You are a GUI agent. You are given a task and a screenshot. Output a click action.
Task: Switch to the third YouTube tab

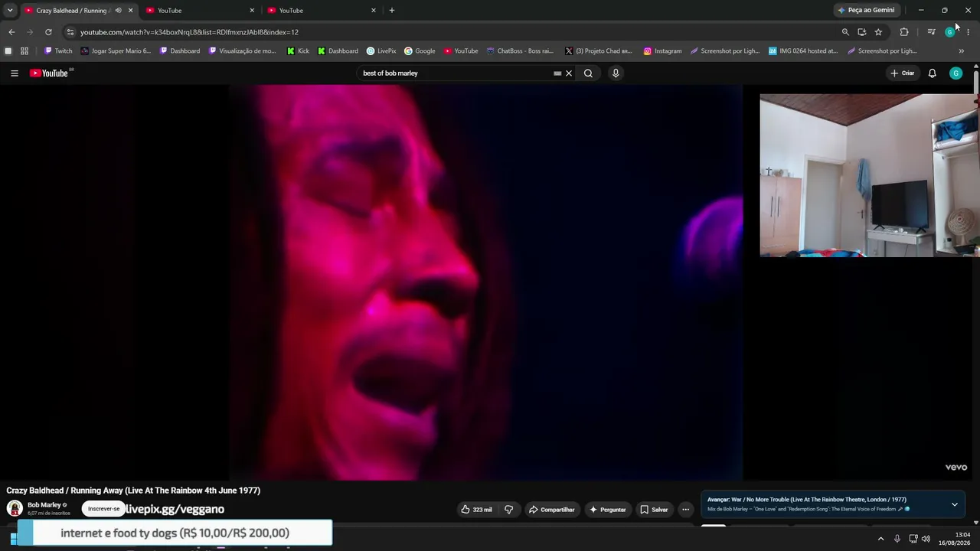coord(322,11)
